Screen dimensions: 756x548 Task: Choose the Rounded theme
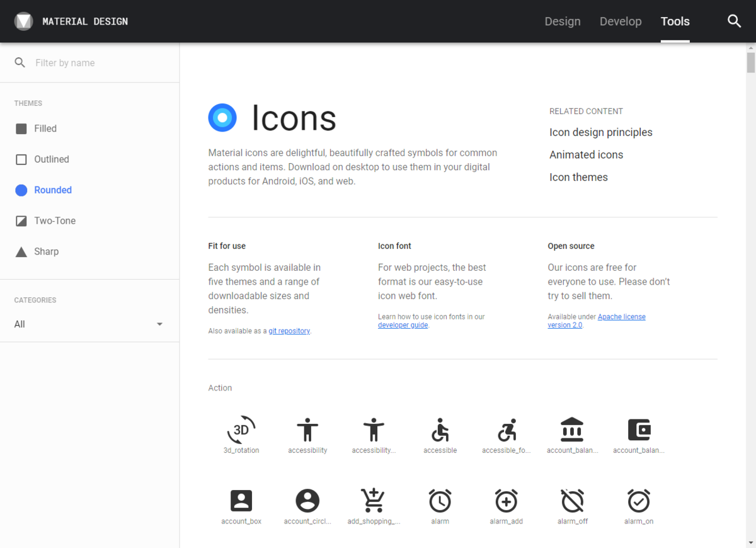[43, 190]
